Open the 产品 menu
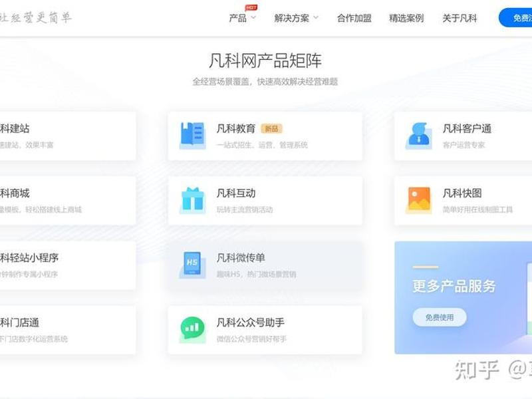This screenshot has height=399, width=532. pyautogui.click(x=238, y=18)
